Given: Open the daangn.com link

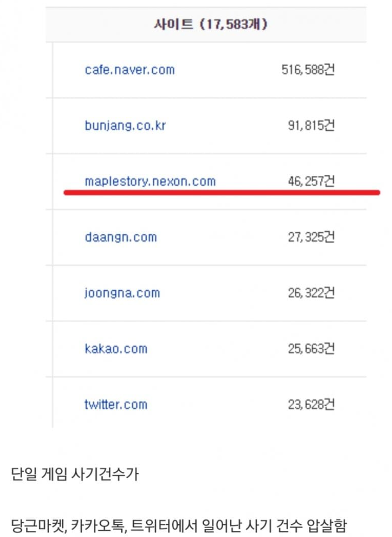Looking at the screenshot, I should tap(121, 237).
